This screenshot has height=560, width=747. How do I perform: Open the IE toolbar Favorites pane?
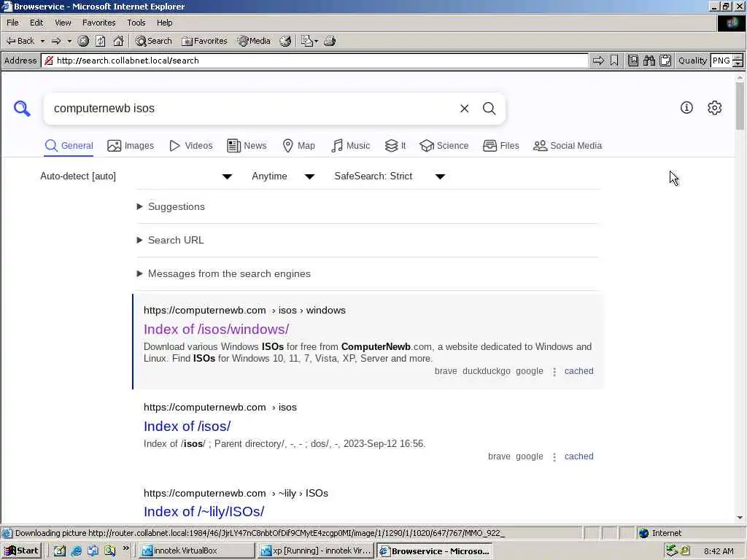[x=204, y=41]
